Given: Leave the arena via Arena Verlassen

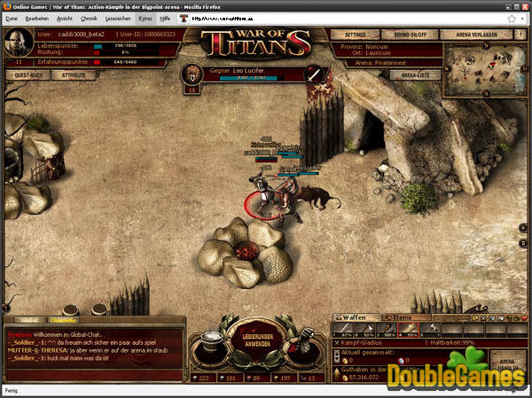Looking at the screenshot, I should (476, 35).
